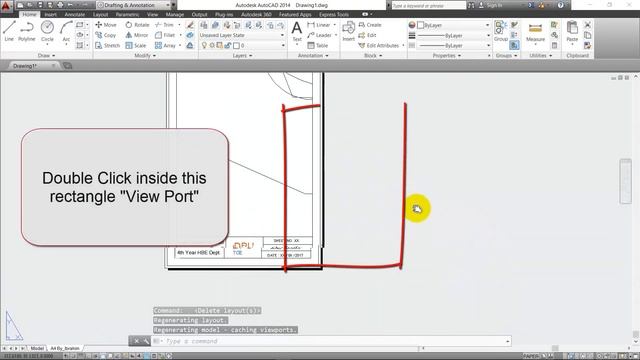The height and width of the screenshot is (360, 640).
Task: Click Create block
Action: [x=370, y=25]
